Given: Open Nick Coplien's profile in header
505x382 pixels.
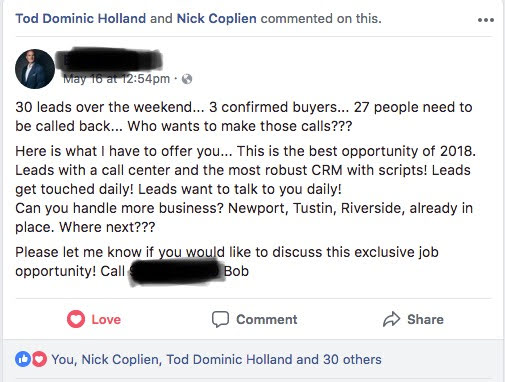Looking at the screenshot, I should click(x=217, y=18).
